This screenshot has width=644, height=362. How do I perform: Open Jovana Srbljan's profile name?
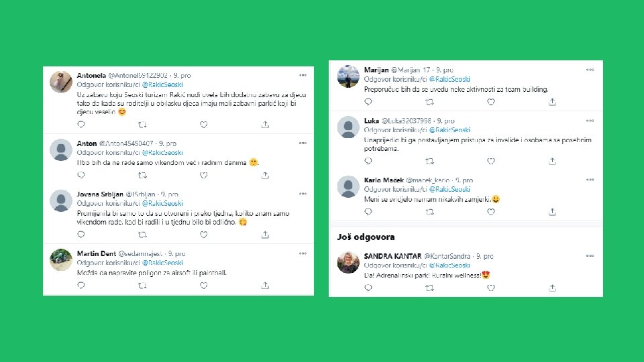click(x=100, y=194)
